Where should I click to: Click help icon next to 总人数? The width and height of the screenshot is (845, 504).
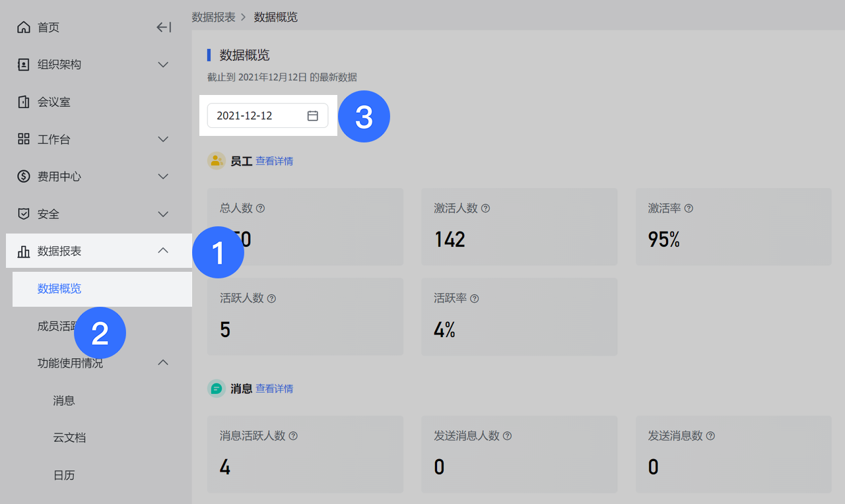[260, 208]
